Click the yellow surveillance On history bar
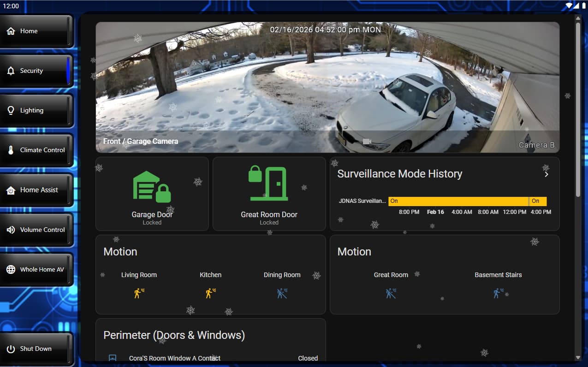 point(458,201)
